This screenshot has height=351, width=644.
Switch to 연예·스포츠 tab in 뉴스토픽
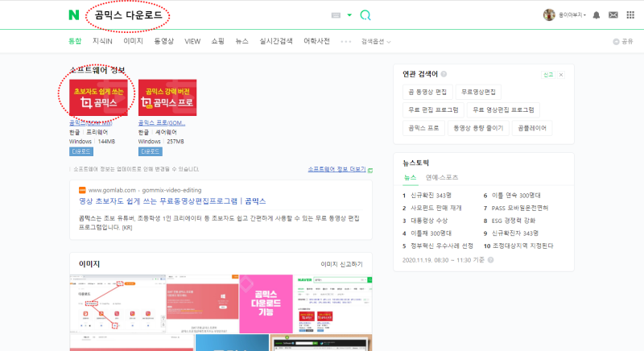pyautogui.click(x=441, y=177)
